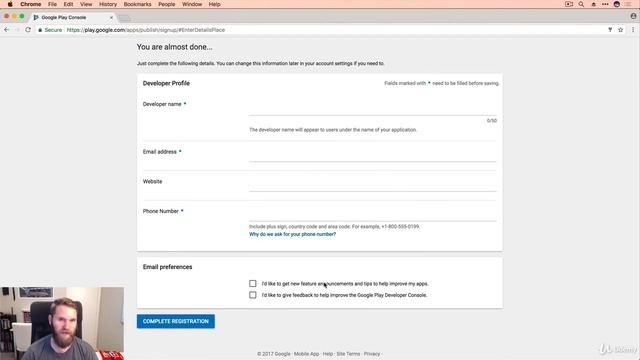
Task: Open 'Why do we ask for your phone number?' link
Action: click(292, 234)
